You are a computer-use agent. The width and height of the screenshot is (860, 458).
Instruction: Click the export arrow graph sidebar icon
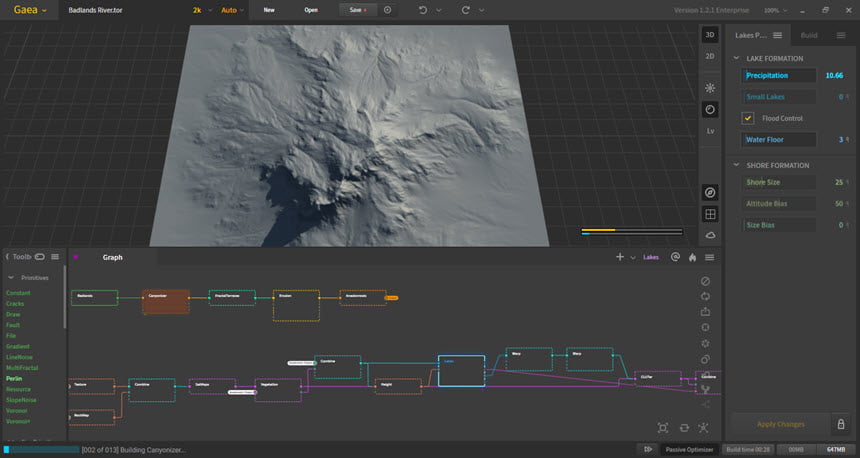pyautogui.click(x=705, y=312)
